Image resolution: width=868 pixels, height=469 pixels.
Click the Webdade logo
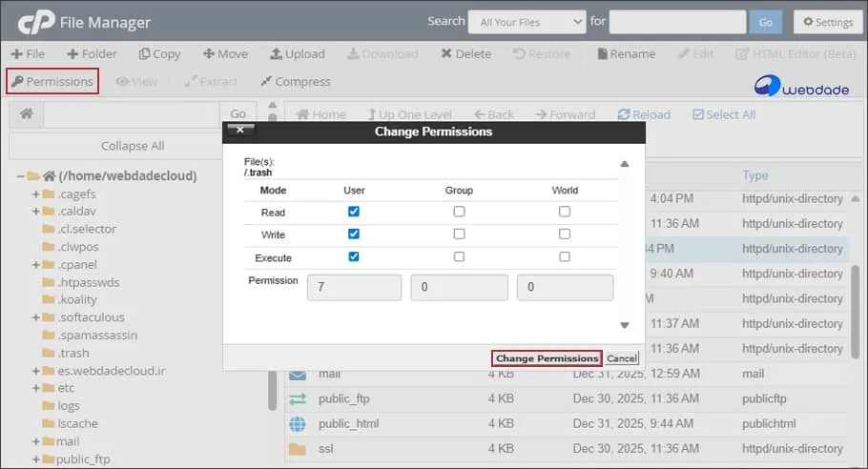pyautogui.click(x=801, y=86)
